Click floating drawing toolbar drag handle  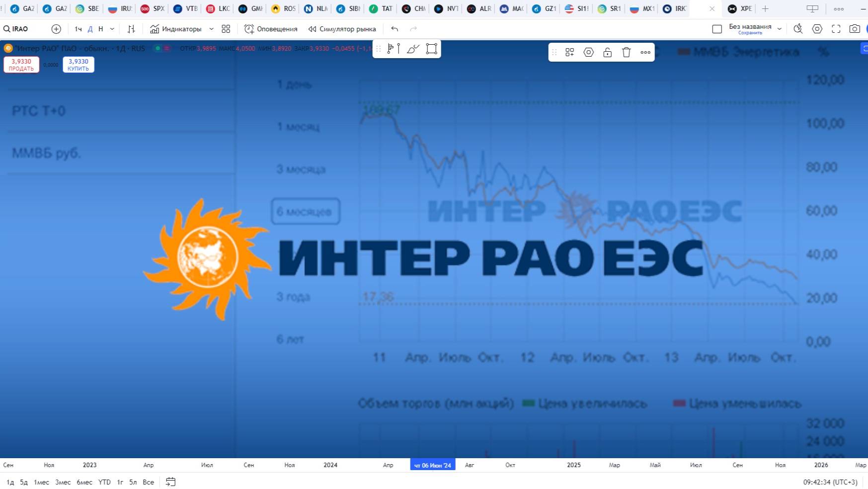pos(379,49)
